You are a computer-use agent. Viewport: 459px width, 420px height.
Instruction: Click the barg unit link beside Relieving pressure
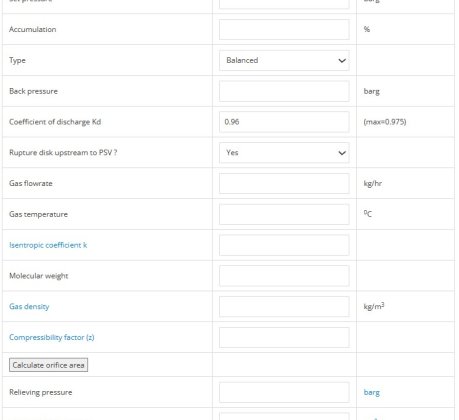coord(372,393)
